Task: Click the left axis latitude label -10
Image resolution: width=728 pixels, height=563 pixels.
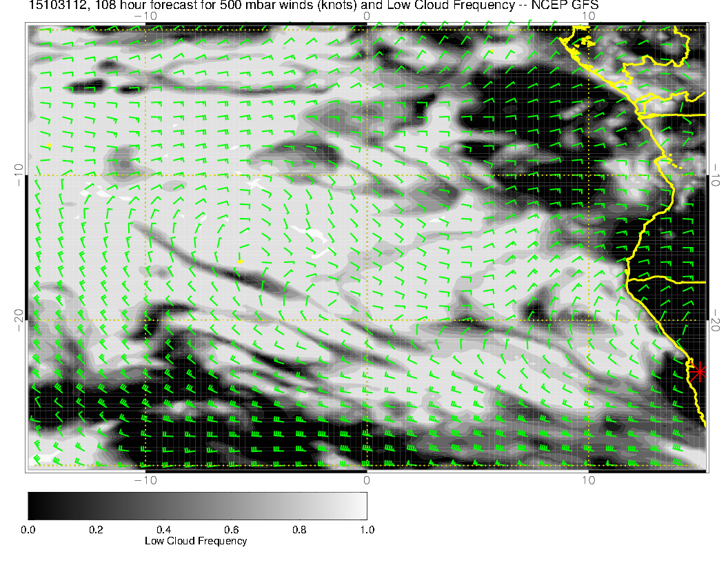Action: (x=19, y=175)
